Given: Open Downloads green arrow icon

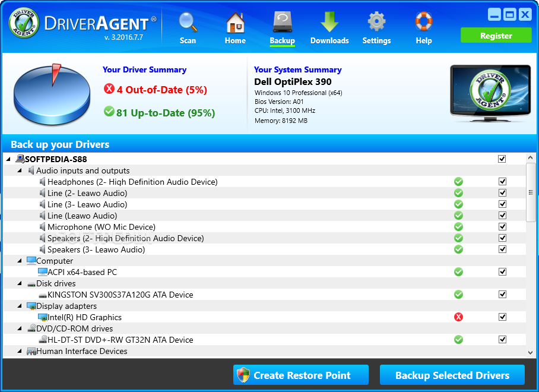Looking at the screenshot, I should point(329,22).
